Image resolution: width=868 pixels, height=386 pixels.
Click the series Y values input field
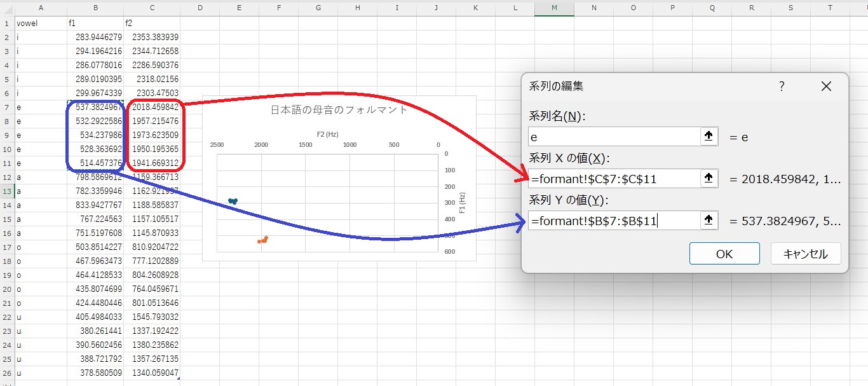[x=613, y=221]
